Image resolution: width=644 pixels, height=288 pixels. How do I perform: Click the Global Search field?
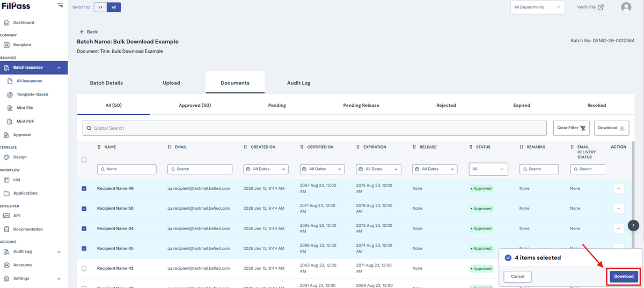coord(316,128)
